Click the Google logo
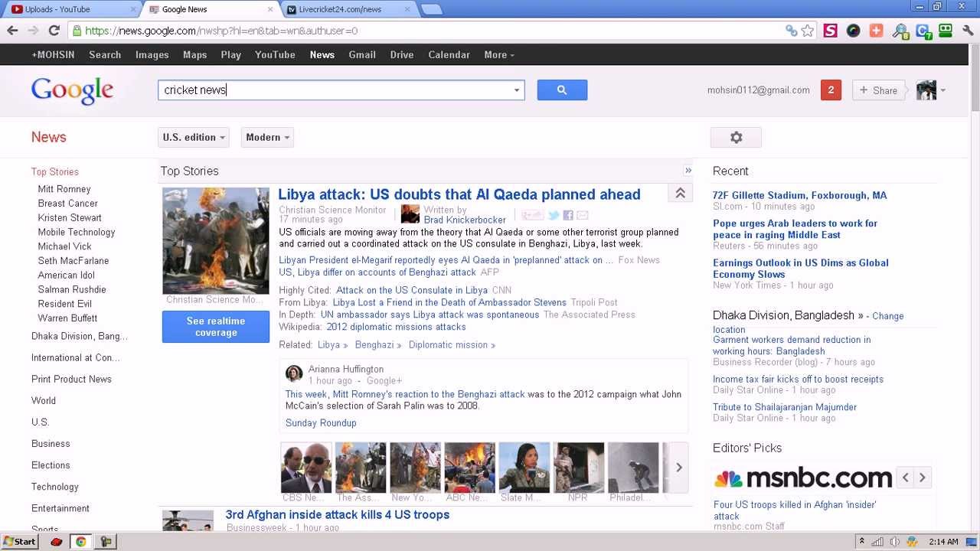Image resolution: width=980 pixels, height=551 pixels. 72,90
